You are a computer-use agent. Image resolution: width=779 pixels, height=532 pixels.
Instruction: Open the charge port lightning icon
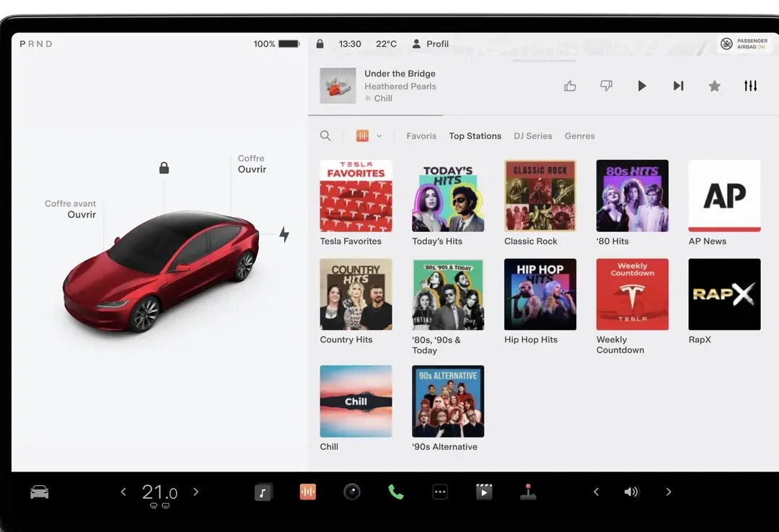284,234
